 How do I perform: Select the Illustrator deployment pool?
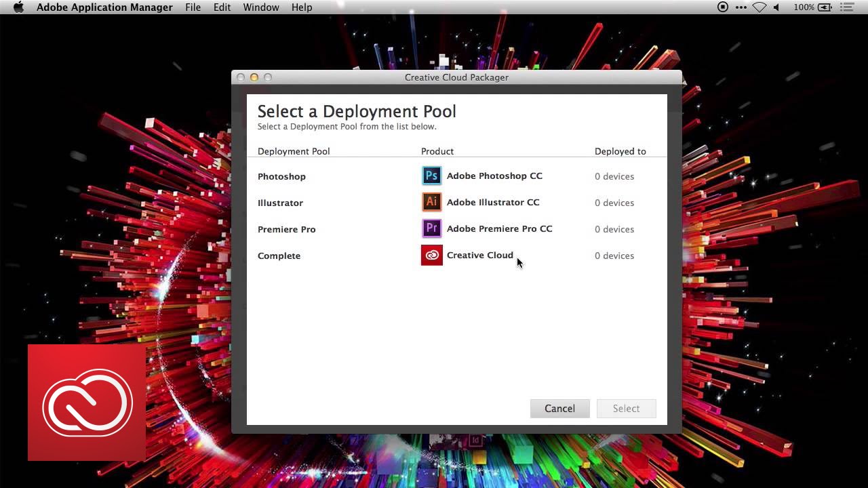click(x=280, y=203)
